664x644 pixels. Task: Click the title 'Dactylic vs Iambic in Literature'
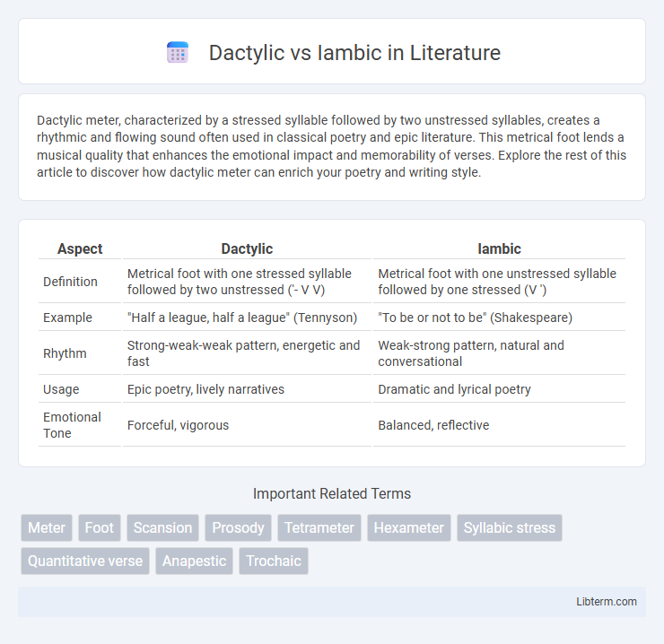point(354,53)
